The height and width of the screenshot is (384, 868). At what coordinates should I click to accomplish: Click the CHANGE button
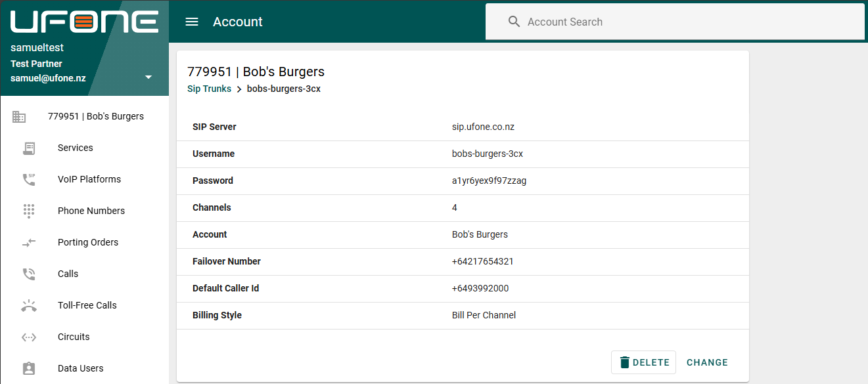707,362
